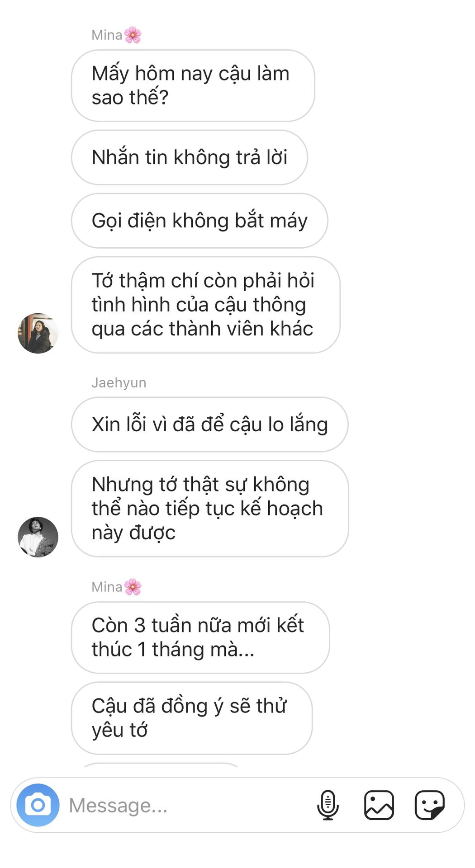Open the camera from the message bar
This screenshot has width=475, height=868.
[x=38, y=805]
